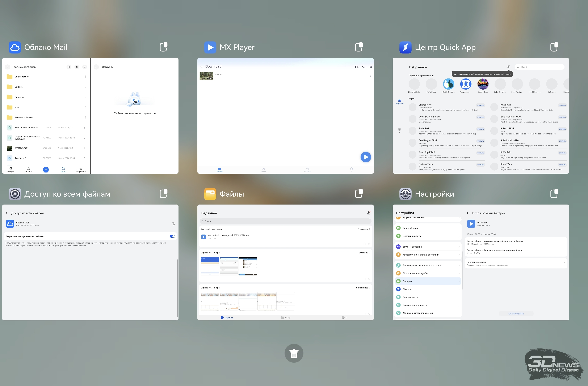Open three-dot menu for timetest.mp4
The width and height of the screenshot is (588, 386).
[x=84, y=148]
